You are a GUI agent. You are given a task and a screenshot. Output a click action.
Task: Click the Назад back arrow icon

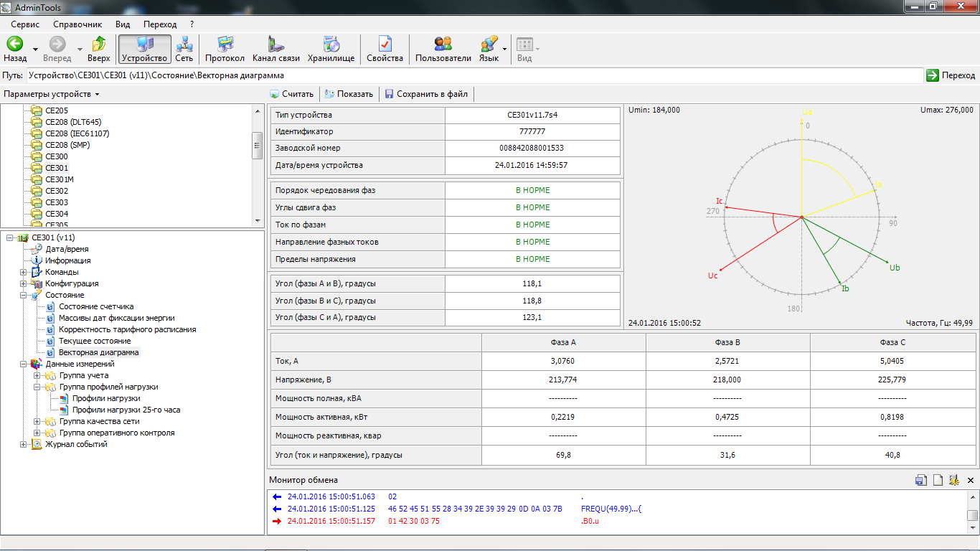(x=15, y=44)
